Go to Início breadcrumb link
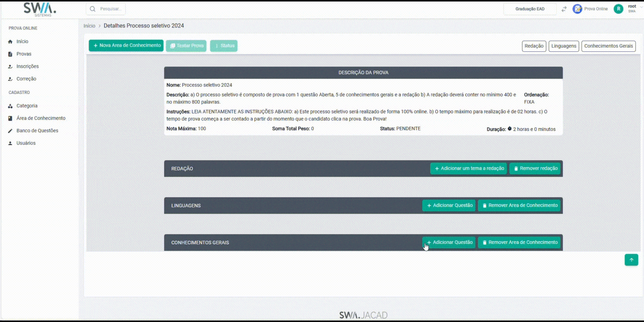This screenshot has width=644, height=322. click(89, 26)
